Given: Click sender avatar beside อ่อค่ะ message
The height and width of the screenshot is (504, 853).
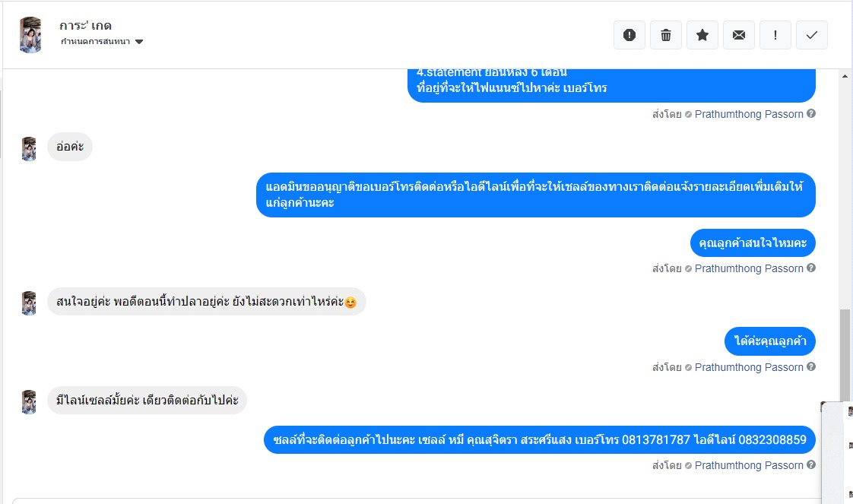Looking at the screenshot, I should point(29,148).
